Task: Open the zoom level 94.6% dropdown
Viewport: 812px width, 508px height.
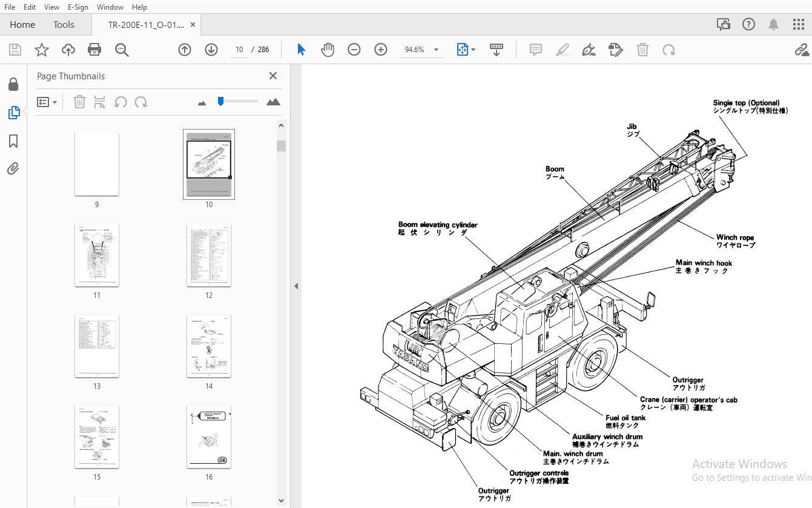Action: pos(436,50)
